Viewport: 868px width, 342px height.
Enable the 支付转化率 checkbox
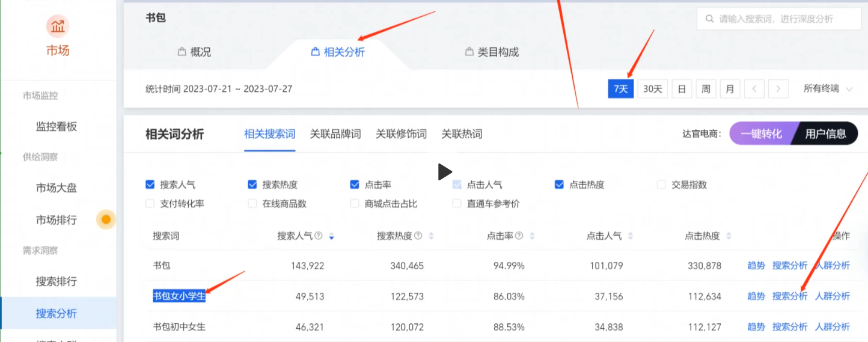point(150,204)
